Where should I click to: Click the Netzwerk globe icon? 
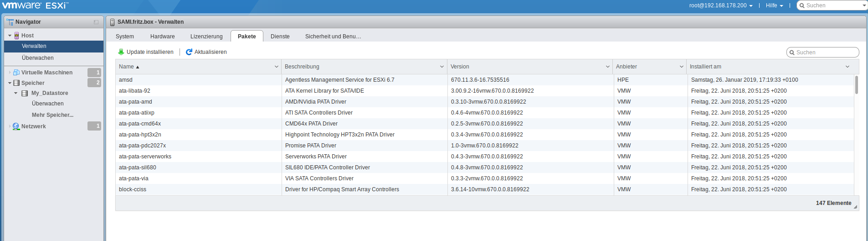[16, 126]
